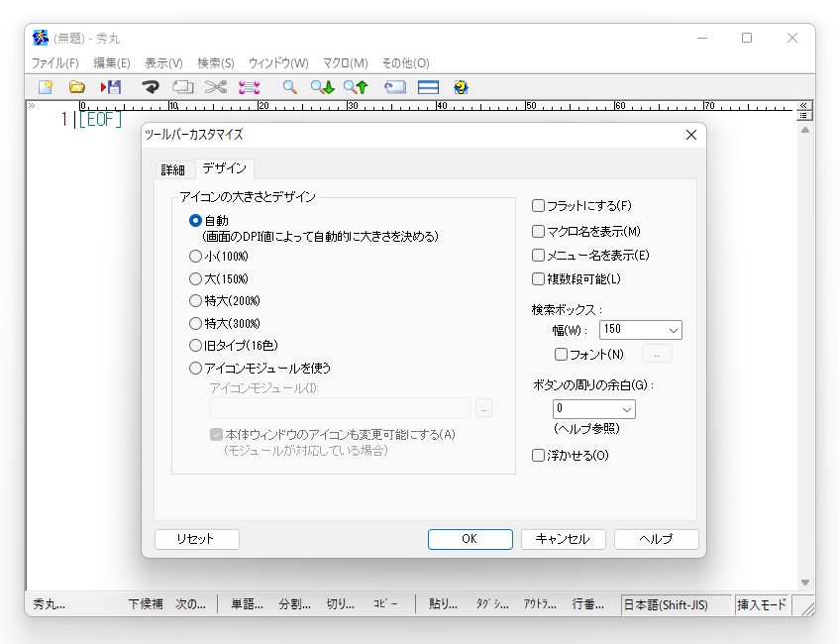Image resolution: width=839 pixels, height=644 pixels.
Task: Click the vertical scrollbar up arrow
Action: (x=804, y=130)
